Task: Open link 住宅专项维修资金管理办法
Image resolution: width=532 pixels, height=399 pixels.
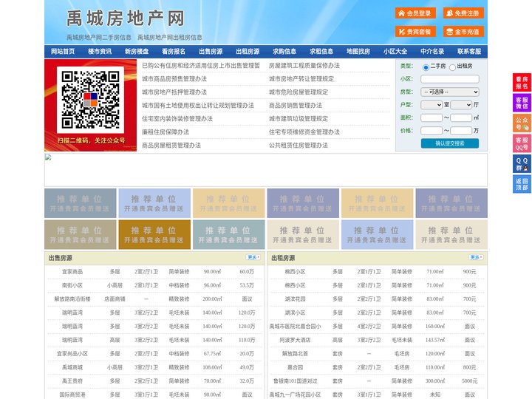Action: (x=304, y=132)
